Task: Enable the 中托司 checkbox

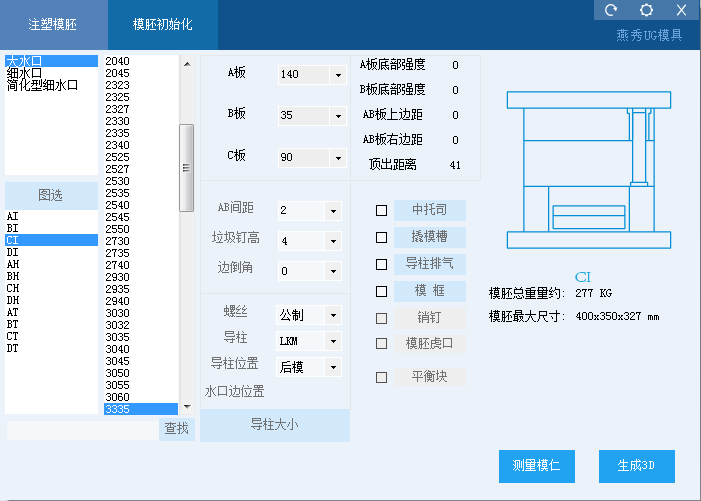Action: tap(381, 211)
